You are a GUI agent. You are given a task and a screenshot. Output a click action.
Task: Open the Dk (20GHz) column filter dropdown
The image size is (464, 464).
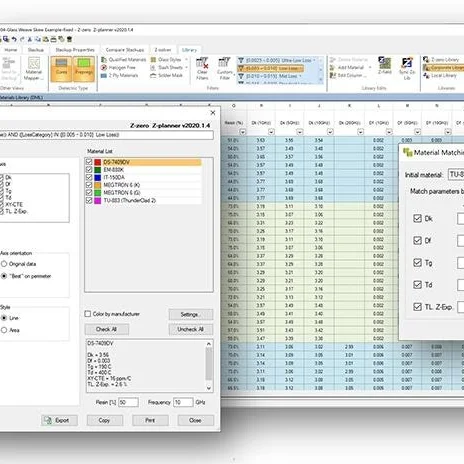[360, 132]
